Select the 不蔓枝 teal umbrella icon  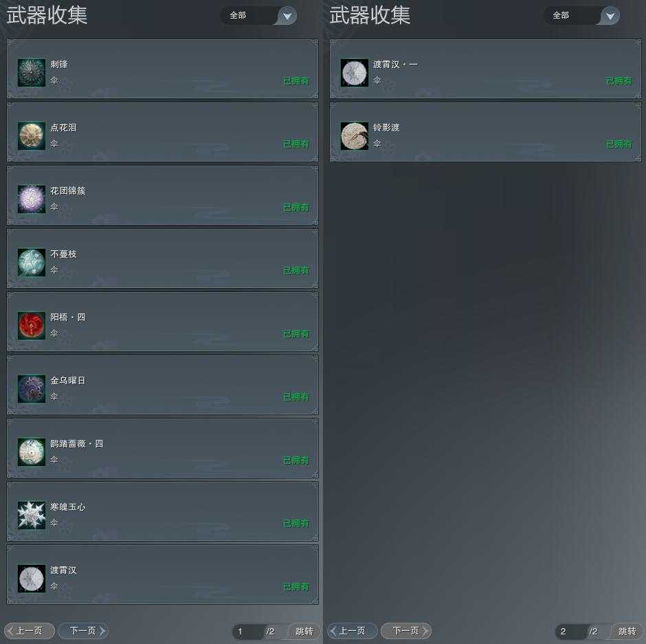tap(32, 262)
